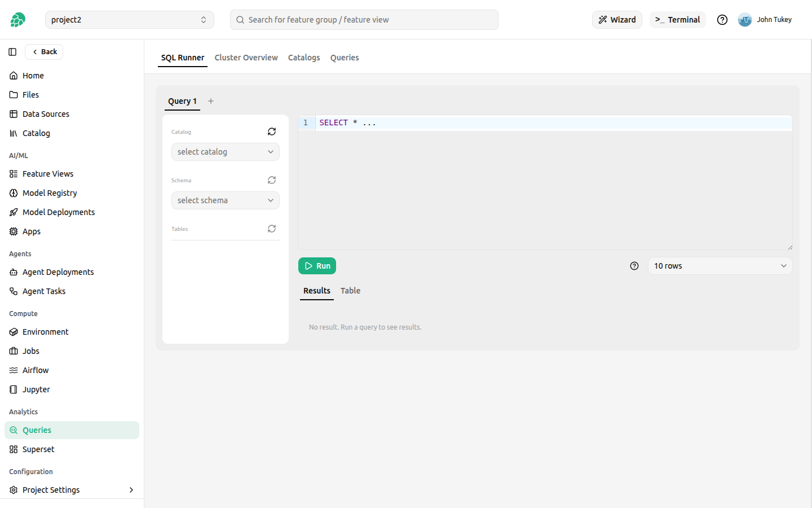Open Airflow in the sidebar
Screen dimensions: 812x508
[72, 370]
